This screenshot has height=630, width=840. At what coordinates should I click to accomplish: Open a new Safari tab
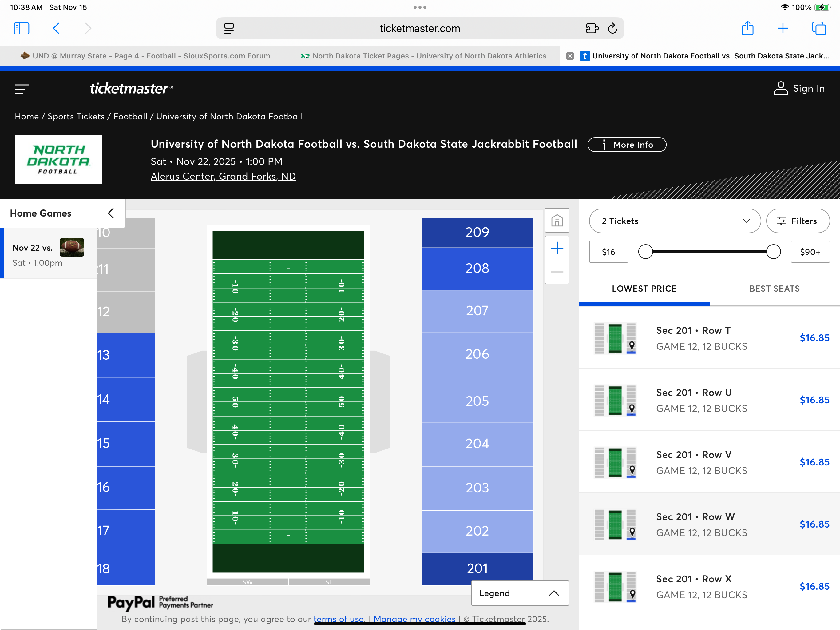coord(783,29)
